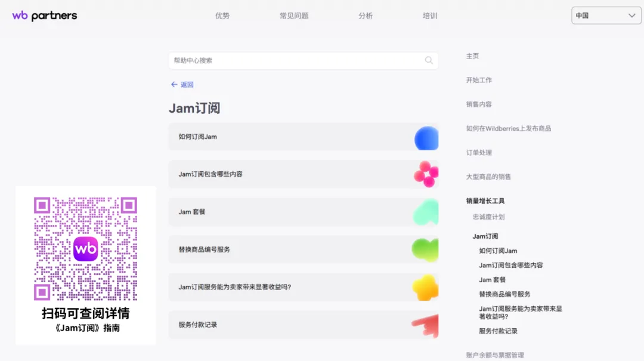Click the yellow flower icon on the earnings question row
Screen dimensions: 644x361
(425, 288)
